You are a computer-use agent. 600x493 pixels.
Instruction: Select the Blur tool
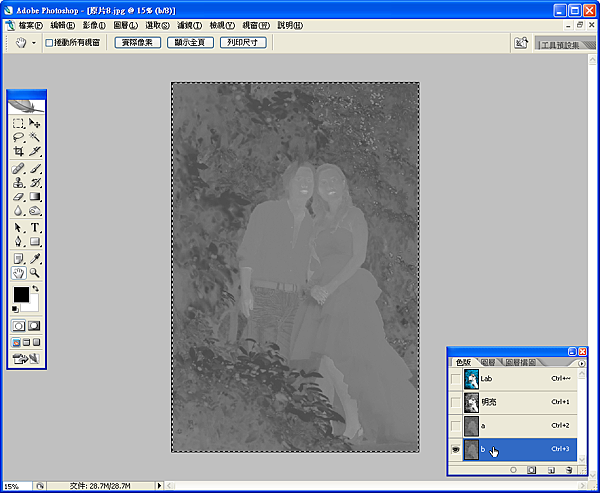[18, 211]
